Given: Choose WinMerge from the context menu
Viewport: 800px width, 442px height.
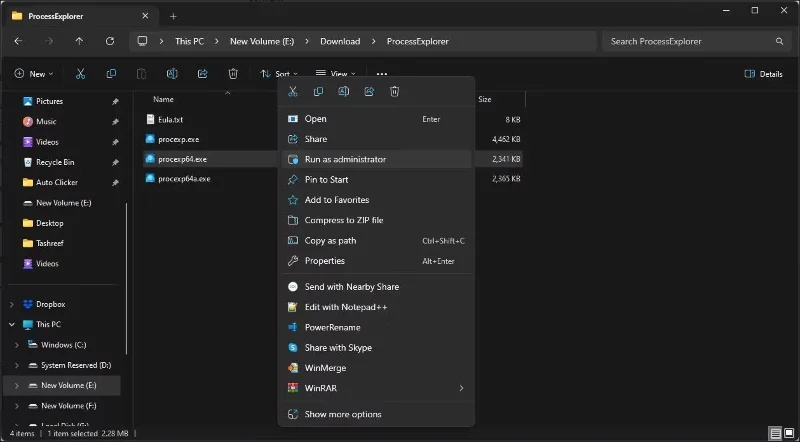Looking at the screenshot, I should point(377,368).
